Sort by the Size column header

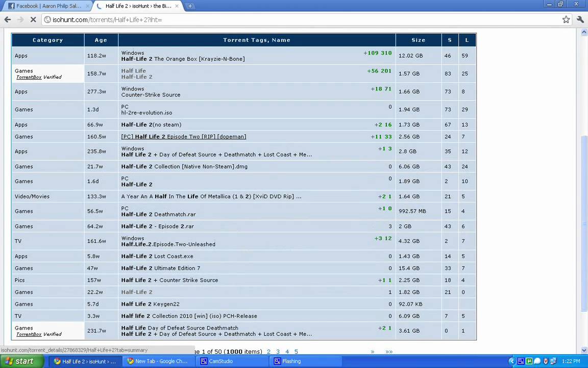click(419, 40)
